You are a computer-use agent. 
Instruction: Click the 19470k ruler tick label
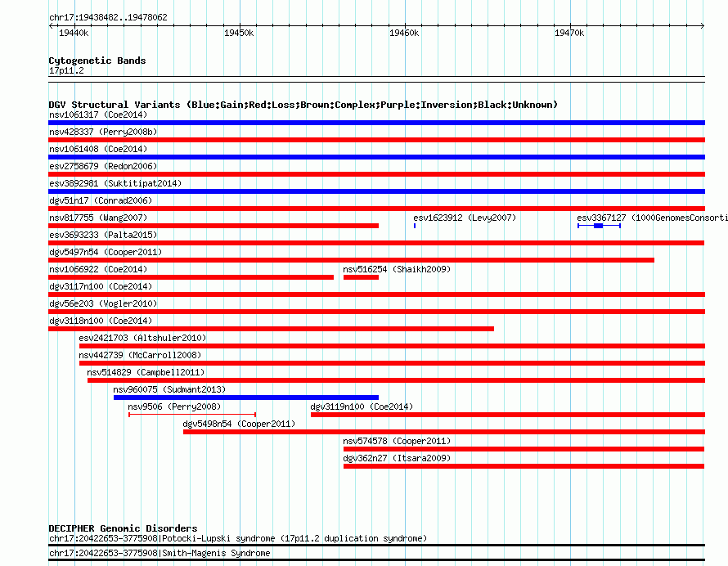[x=569, y=33]
